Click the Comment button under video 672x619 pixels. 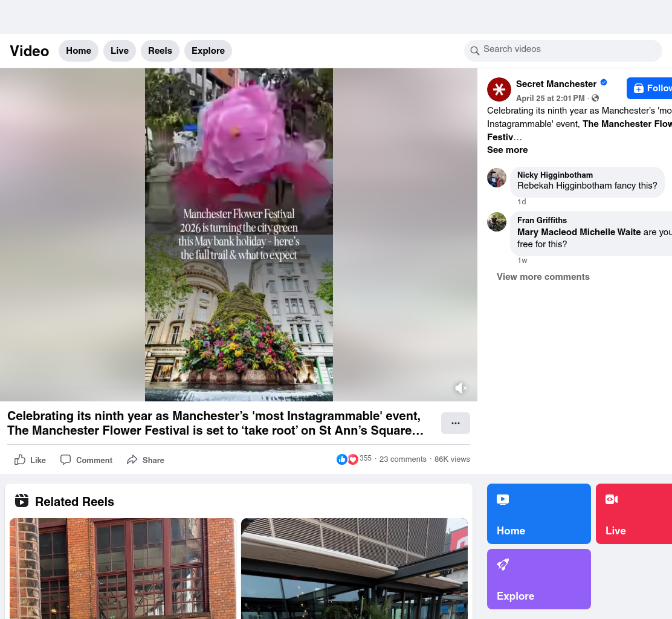tap(86, 460)
